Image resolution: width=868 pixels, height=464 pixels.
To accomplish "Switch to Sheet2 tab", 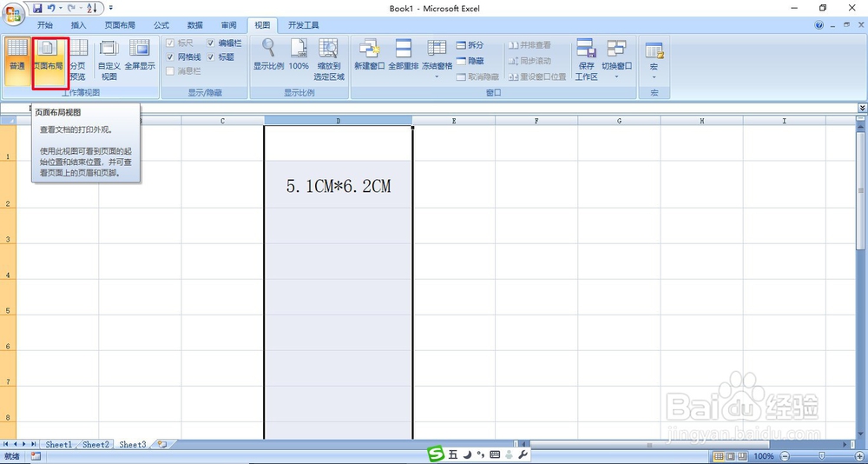I will point(96,445).
